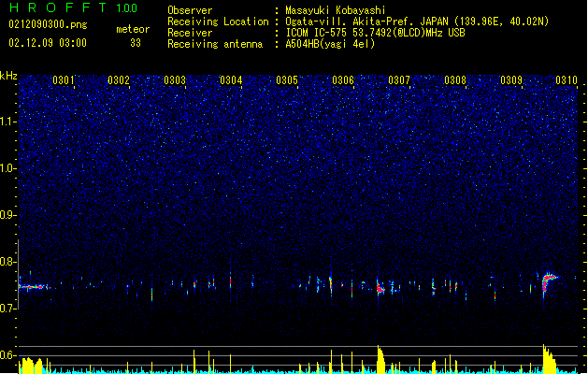588x374 pixels.
Task: Click the strong echo cluster before 0307
Action: [x=380, y=288]
